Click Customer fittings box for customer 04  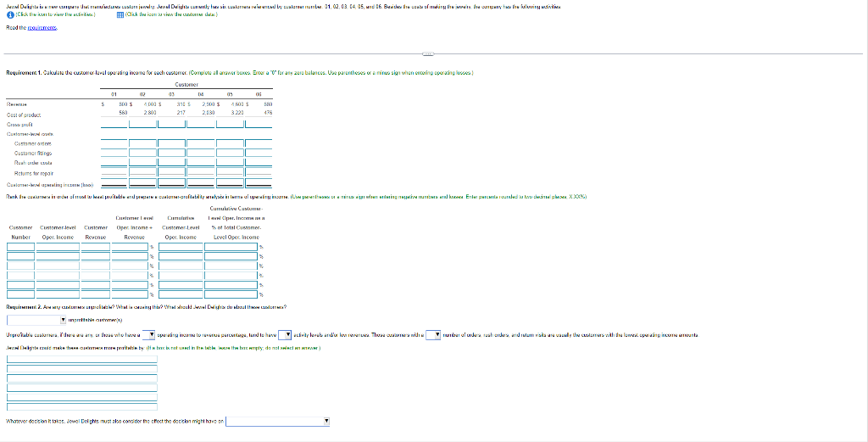pos(200,153)
